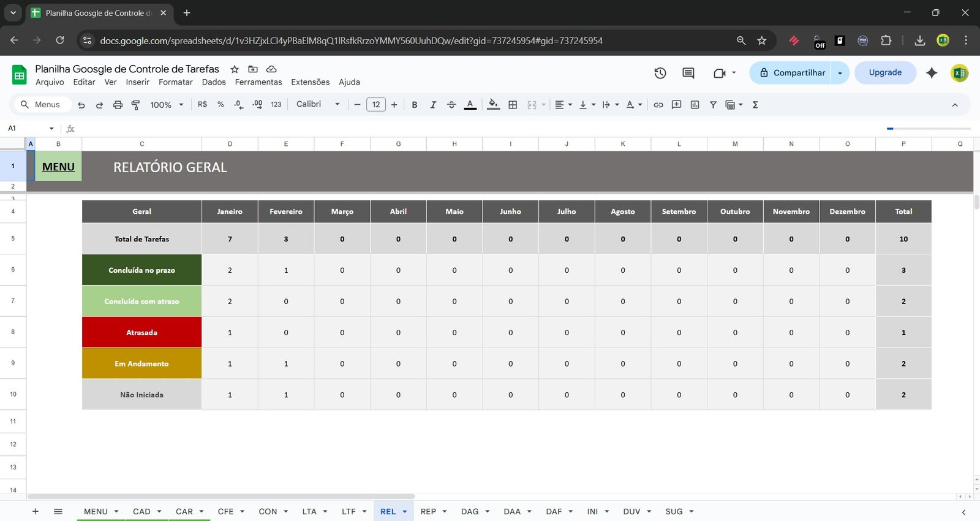This screenshot has height=521, width=980.
Task: Click the Upgrade button
Action: 885,72
